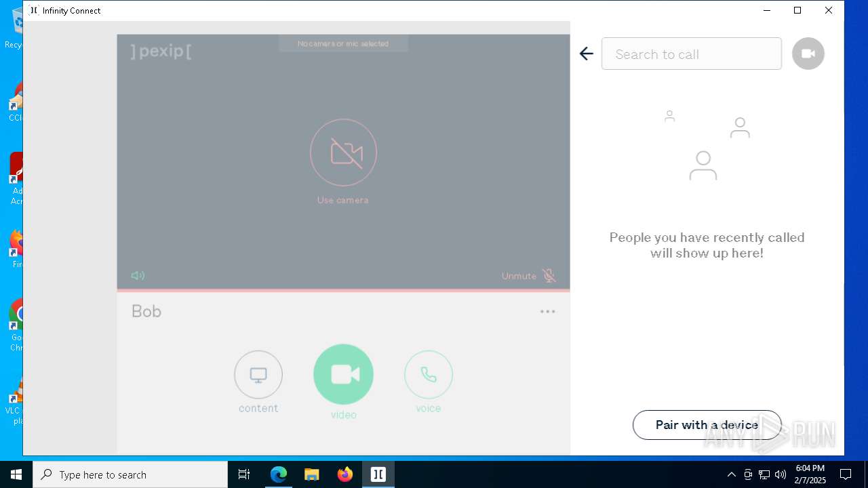Focus the Search to call field
Image resolution: width=868 pixels, height=488 pixels.
click(x=691, y=54)
